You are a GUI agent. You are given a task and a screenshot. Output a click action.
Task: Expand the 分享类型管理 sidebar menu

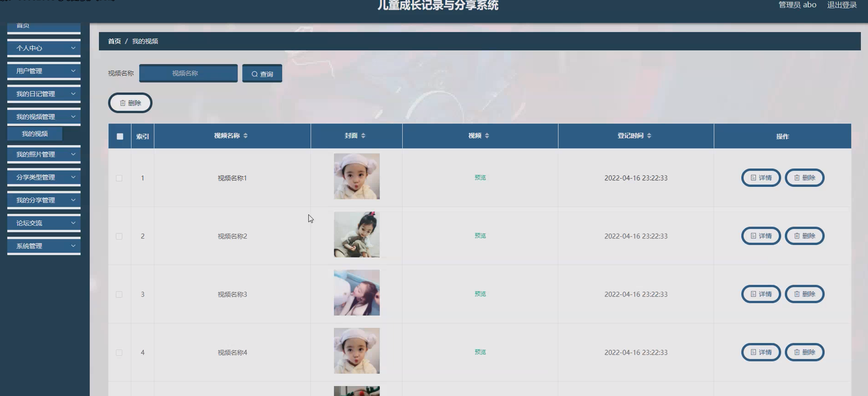pos(44,177)
